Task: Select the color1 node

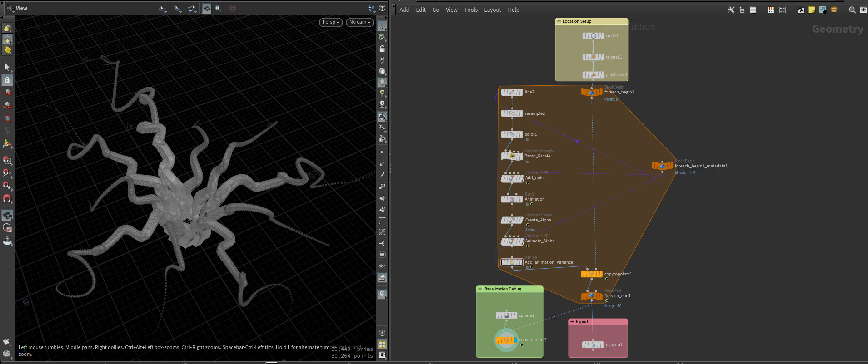Action: 512,134
